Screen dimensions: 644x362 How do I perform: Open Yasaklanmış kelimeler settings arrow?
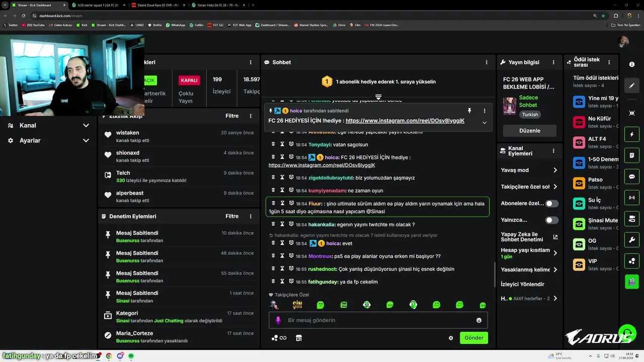click(555, 270)
